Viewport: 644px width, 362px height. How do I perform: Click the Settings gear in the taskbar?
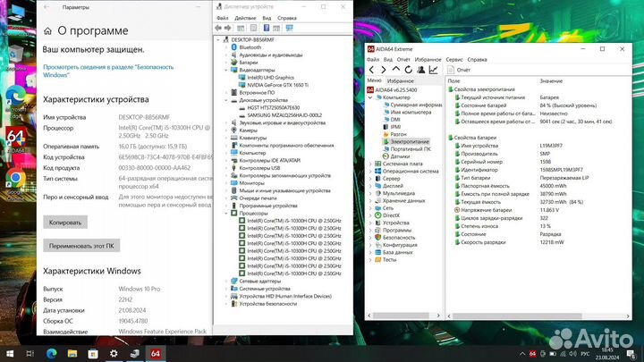coord(114,353)
